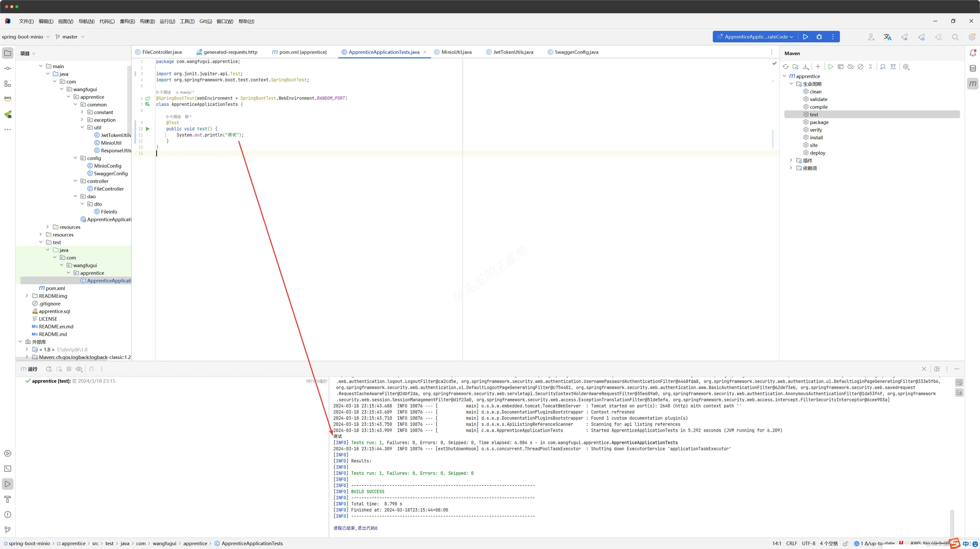980x549 pixels.
Task: Open Git tool window in left sidebar
Action: pyautogui.click(x=7, y=529)
